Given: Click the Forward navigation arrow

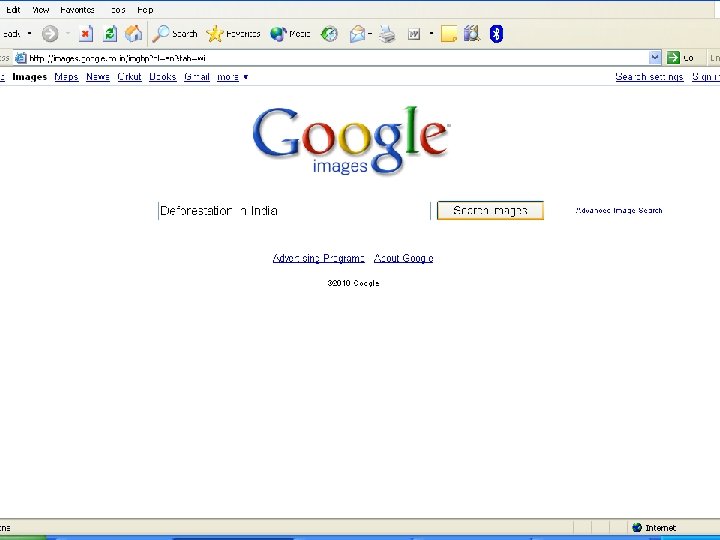Looking at the screenshot, I should pos(50,34).
